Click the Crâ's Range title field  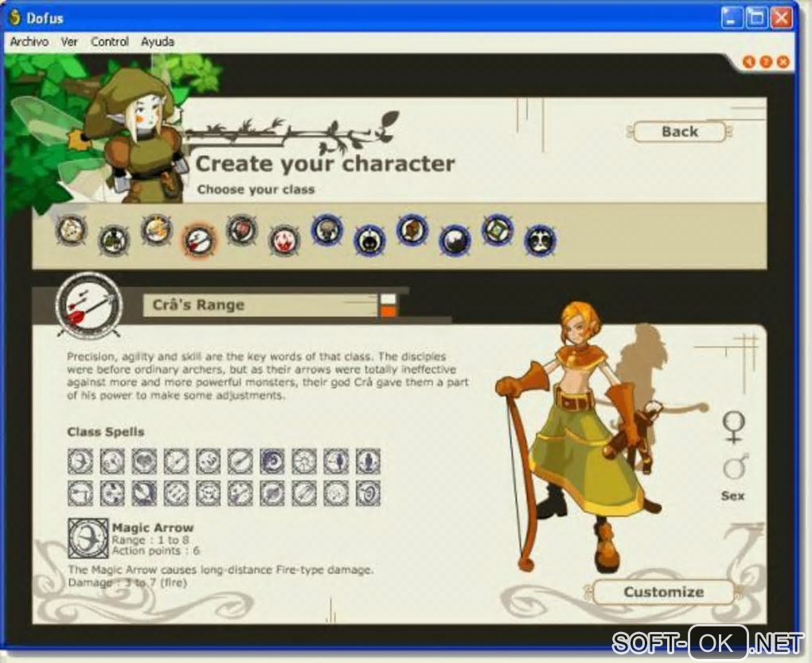pyautogui.click(x=262, y=306)
